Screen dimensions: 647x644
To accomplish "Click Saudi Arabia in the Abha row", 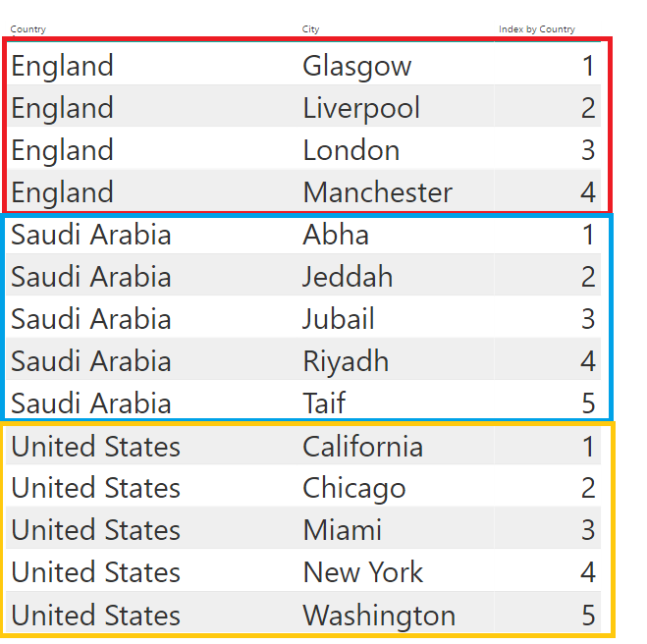I will point(91,235).
